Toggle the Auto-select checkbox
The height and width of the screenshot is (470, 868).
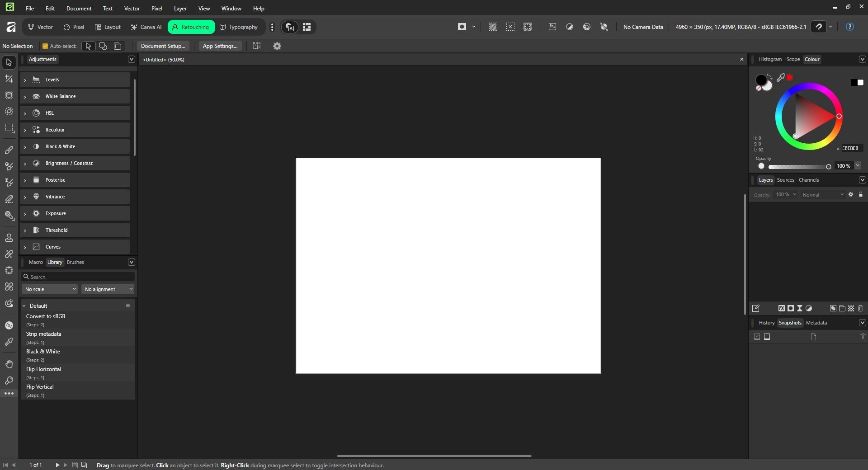tap(45, 46)
